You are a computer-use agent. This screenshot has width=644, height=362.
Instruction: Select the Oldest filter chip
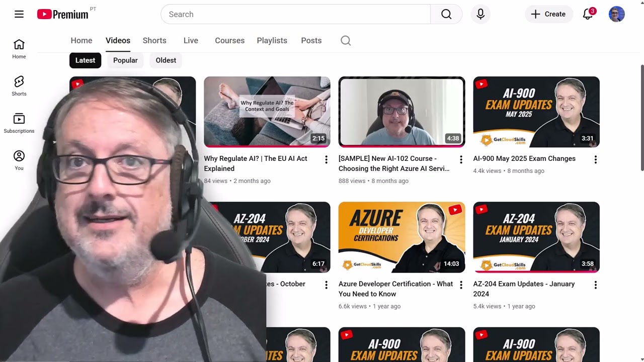click(x=166, y=60)
